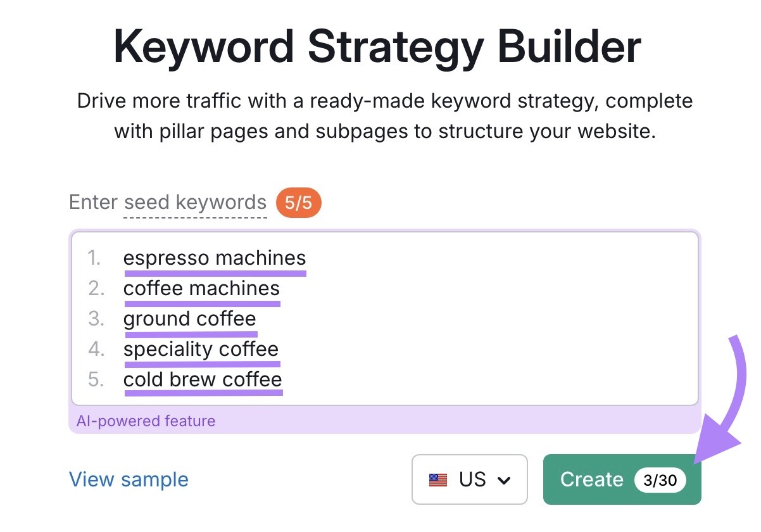
Task: Select the keyword ground coffee
Action: 190,319
